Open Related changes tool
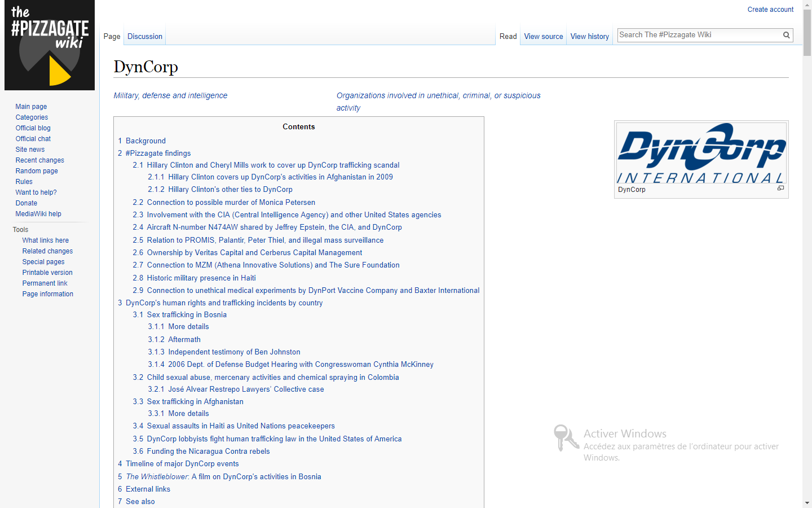This screenshot has height=508, width=812. pyautogui.click(x=47, y=251)
